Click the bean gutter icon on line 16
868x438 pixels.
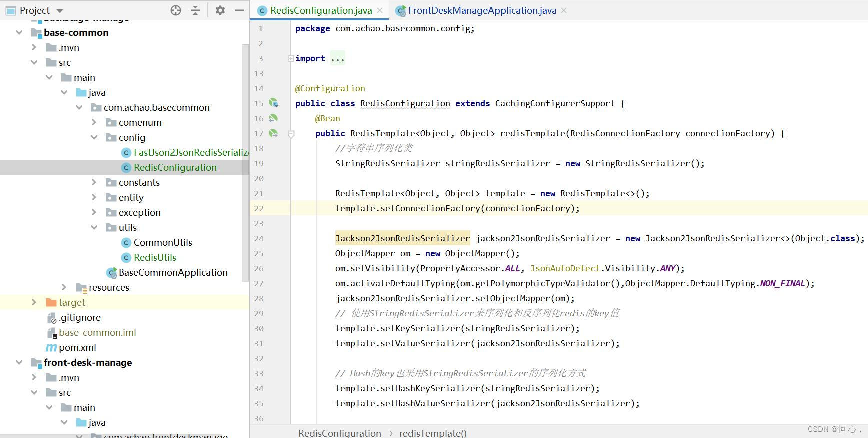point(273,118)
